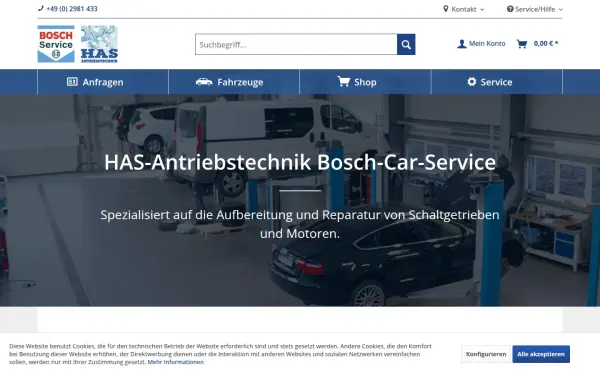Click the phone handset icon
The width and height of the screenshot is (600, 375).
[x=41, y=8]
